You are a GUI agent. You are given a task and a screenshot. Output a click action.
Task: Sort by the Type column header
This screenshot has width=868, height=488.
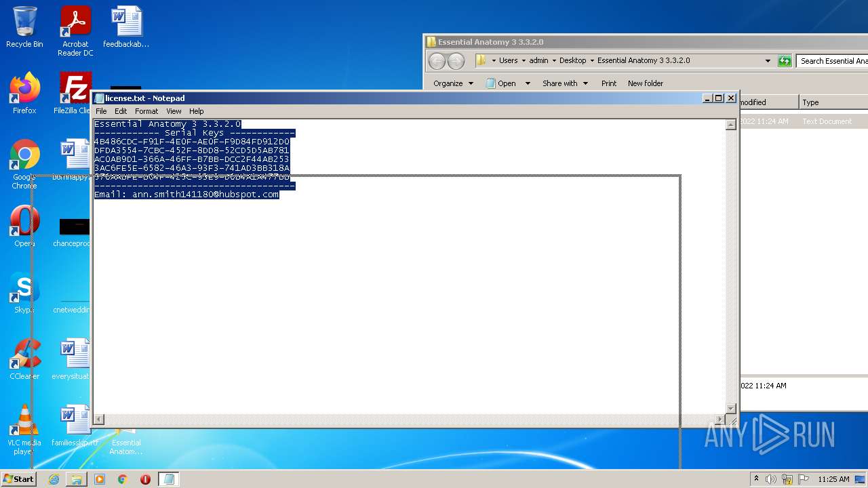point(833,102)
